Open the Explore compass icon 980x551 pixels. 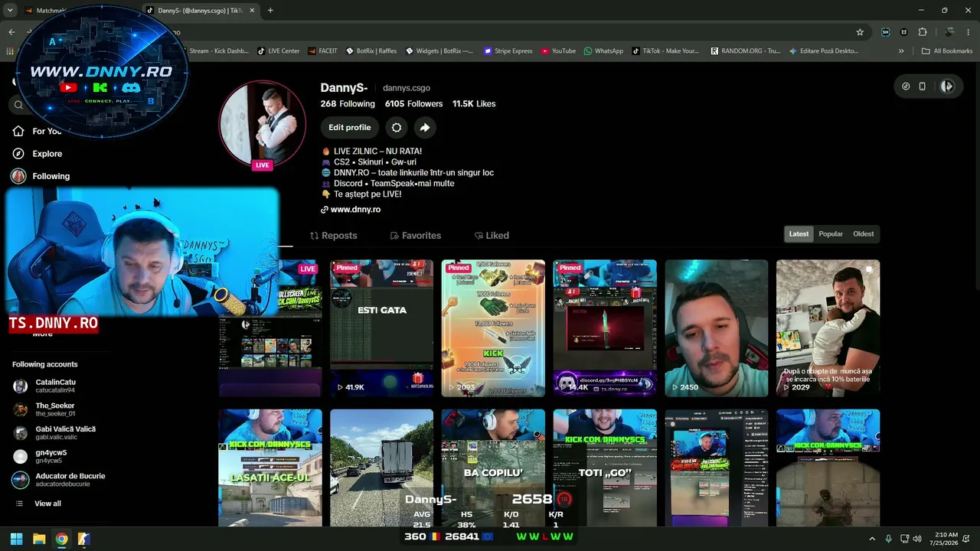pyautogui.click(x=18, y=154)
